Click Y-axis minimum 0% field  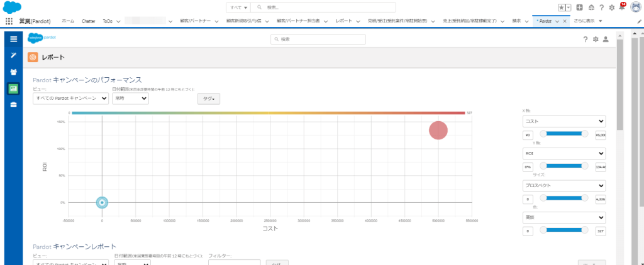pos(528,168)
